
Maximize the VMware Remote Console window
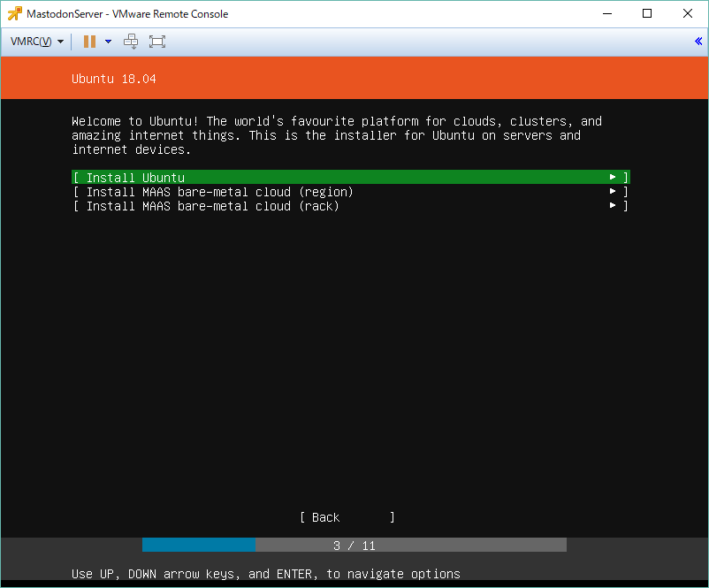click(x=647, y=14)
